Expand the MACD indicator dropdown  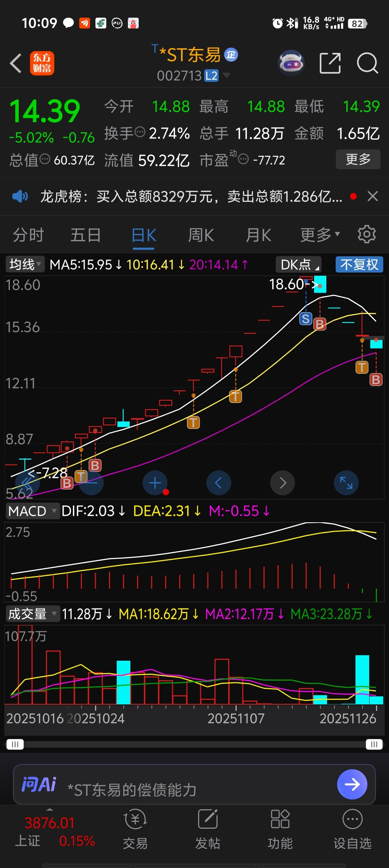(32, 511)
